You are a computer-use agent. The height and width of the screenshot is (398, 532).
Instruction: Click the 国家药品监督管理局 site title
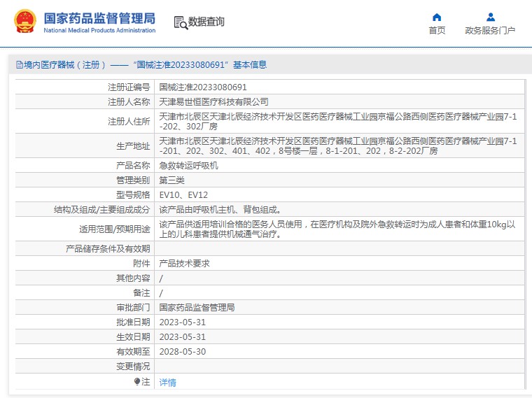[x=99, y=19]
